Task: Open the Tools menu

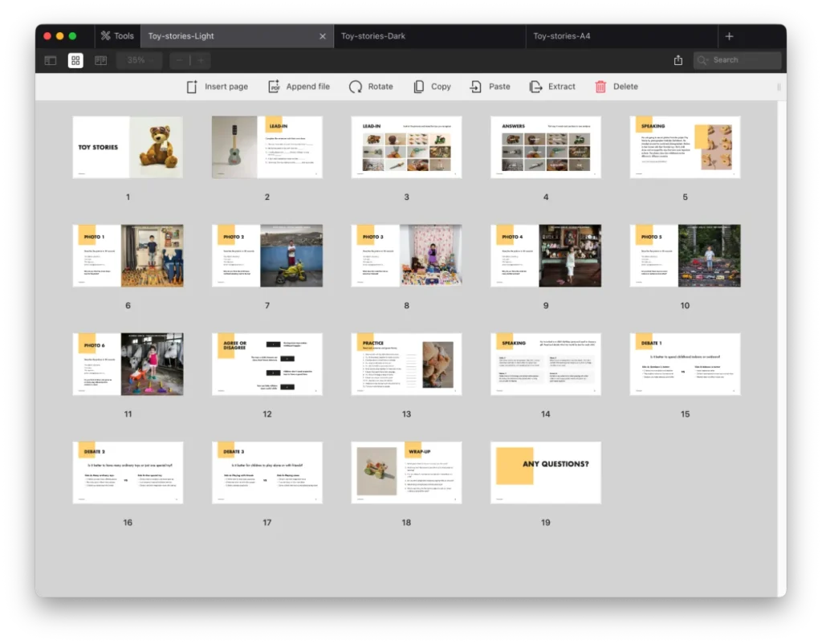Action: [117, 36]
